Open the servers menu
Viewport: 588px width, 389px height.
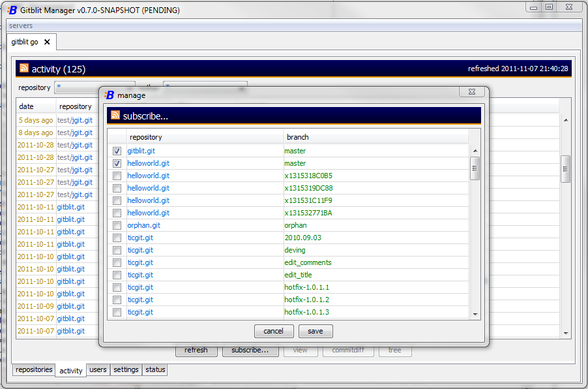21,25
